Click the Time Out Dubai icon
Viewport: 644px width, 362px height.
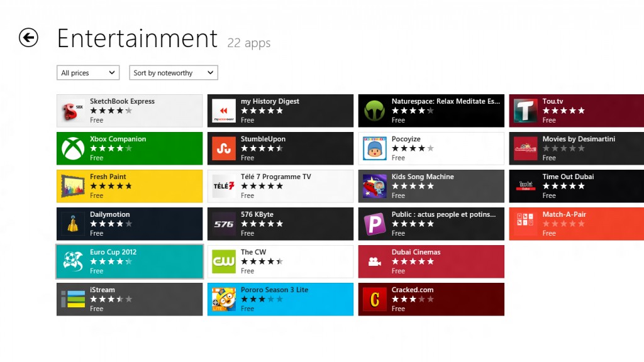tap(525, 186)
